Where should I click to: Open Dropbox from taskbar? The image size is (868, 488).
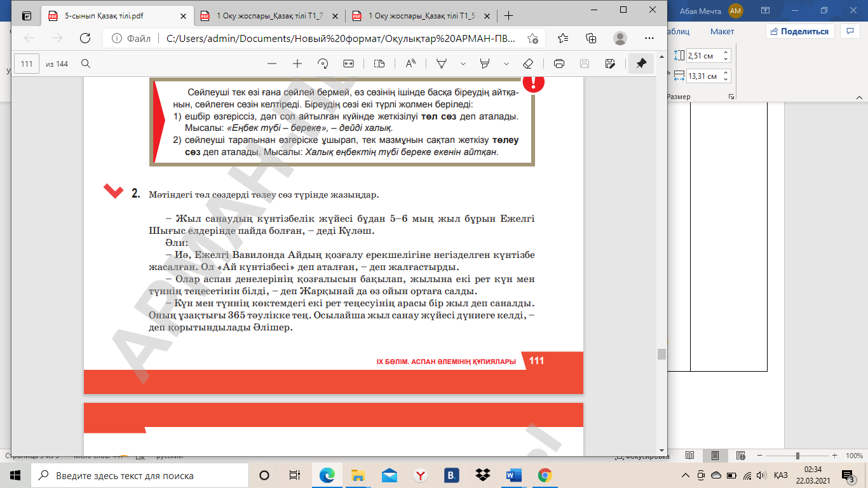[x=483, y=475]
